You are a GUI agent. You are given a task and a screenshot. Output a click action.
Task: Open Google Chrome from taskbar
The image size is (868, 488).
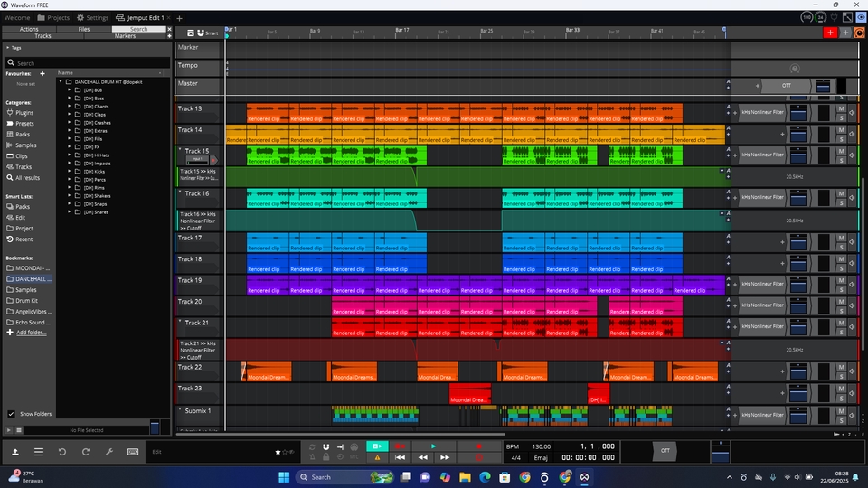point(524,477)
